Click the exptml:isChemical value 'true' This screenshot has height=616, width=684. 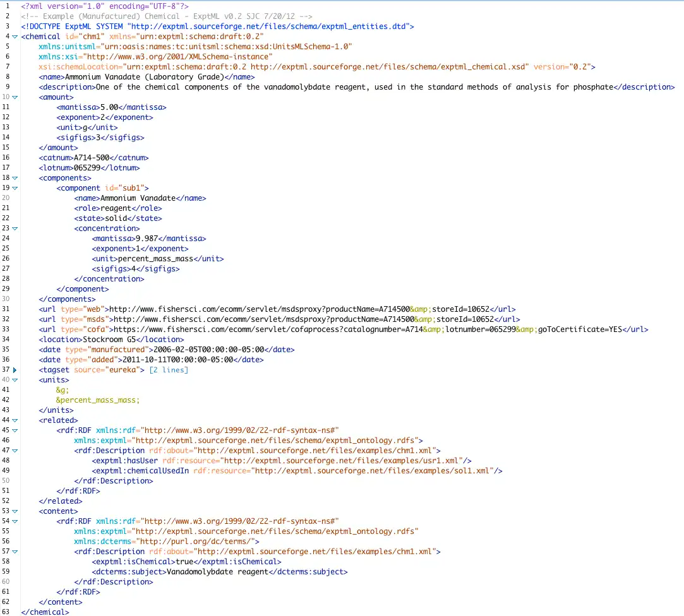pyautogui.click(x=184, y=562)
